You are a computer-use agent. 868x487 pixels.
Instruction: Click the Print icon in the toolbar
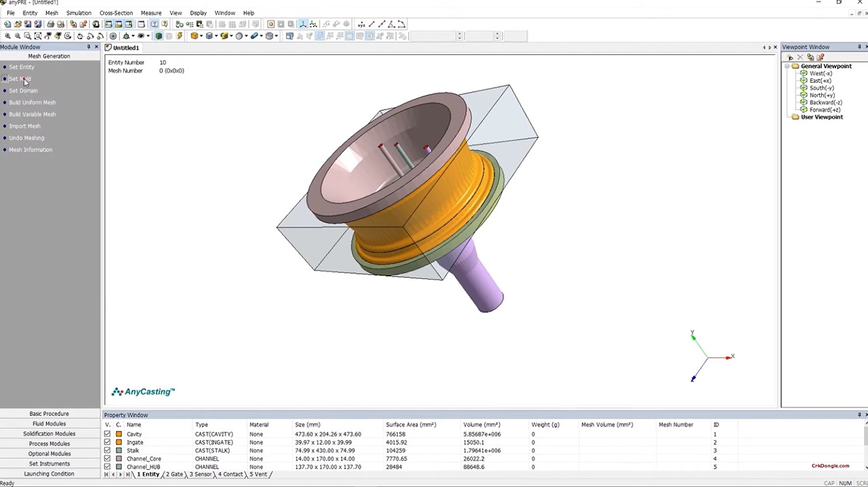[x=50, y=24]
